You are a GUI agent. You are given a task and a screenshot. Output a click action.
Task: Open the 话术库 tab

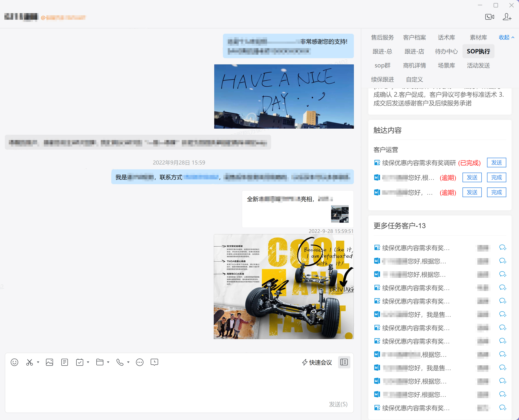tap(446, 37)
